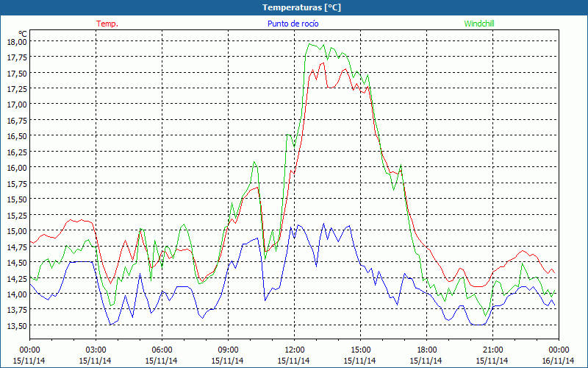The image size is (588, 368).
Task: Click the '16,75' y-axis value
Action: point(17,120)
